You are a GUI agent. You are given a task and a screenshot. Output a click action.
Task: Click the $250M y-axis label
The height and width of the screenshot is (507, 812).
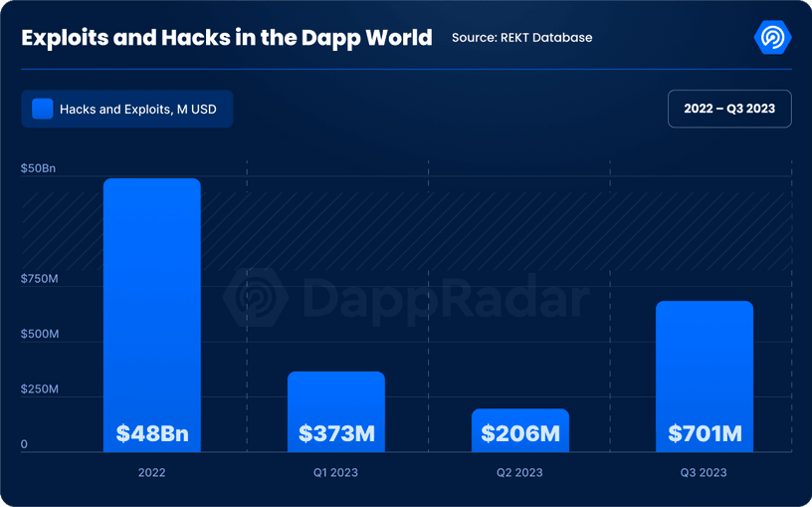40,389
